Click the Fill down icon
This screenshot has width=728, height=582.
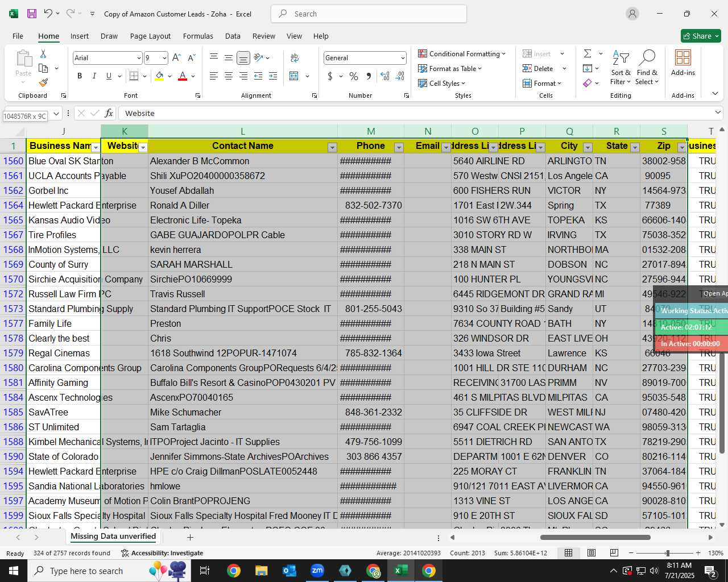tap(588, 68)
